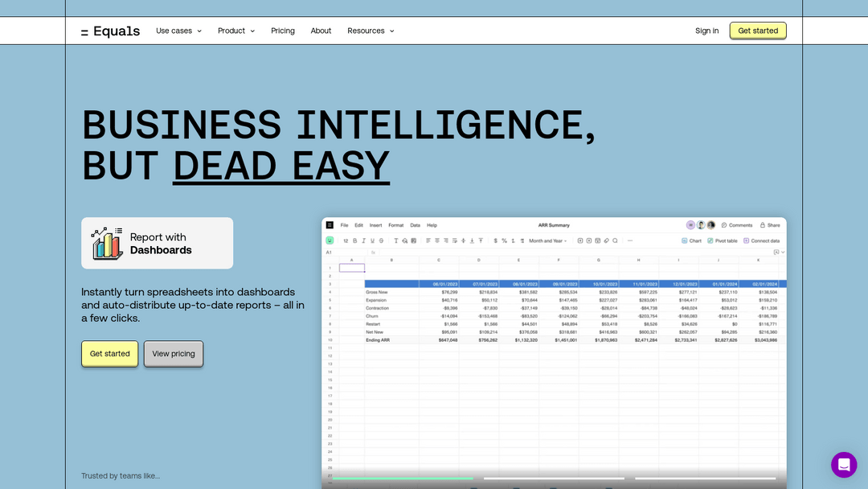Toggle bold formatting in spreadsheet toolbar
Image resolution: width=868 pixels, height=489 pixels.
(355, 241)
